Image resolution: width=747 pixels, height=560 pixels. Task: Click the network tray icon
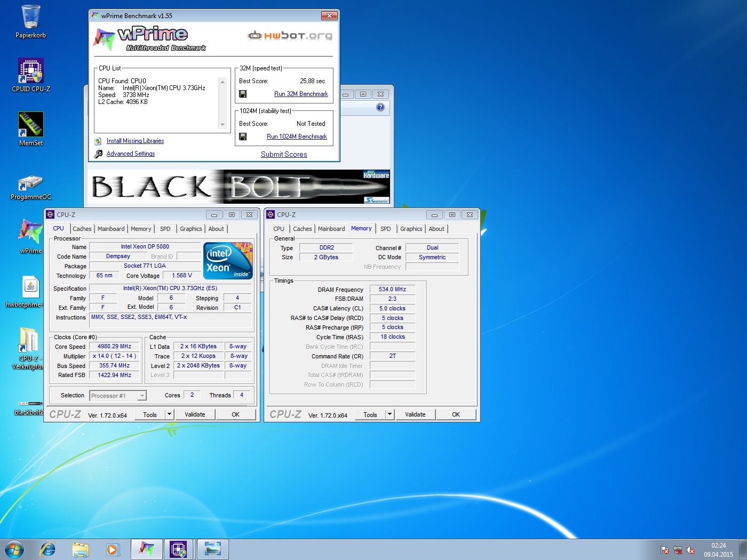[x=678, y=550]
